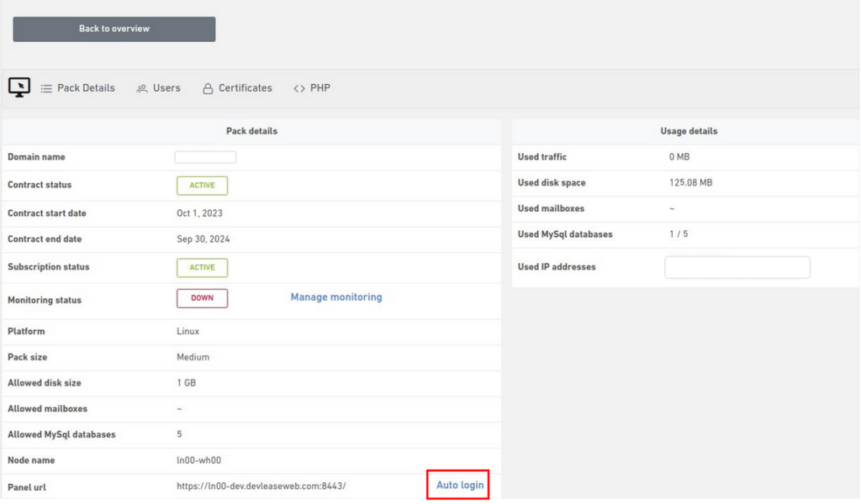This screenshot has height=504, width=861.
Task: Click the code brackets icon beside PHP
Action: (299, 88)
